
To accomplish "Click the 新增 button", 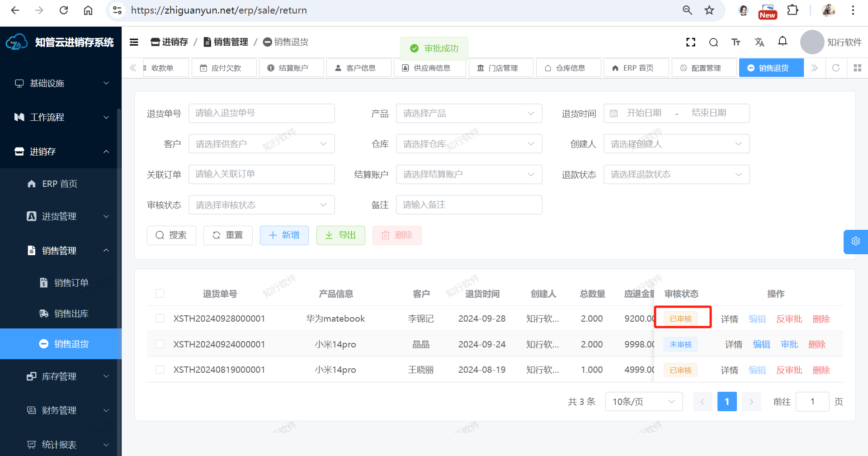I will [284, 235].
